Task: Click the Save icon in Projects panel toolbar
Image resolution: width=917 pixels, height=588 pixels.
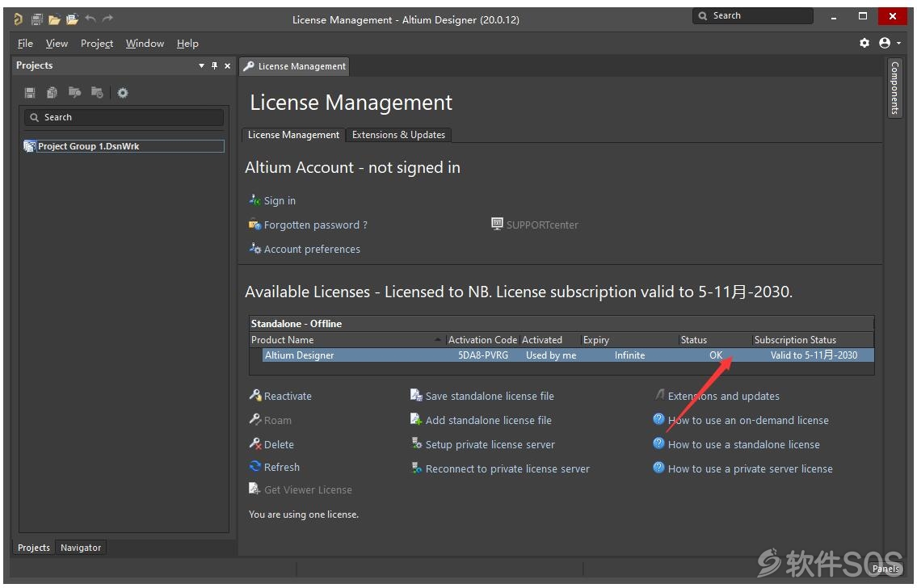Action: pyautogui.click(x=30, y=92)
